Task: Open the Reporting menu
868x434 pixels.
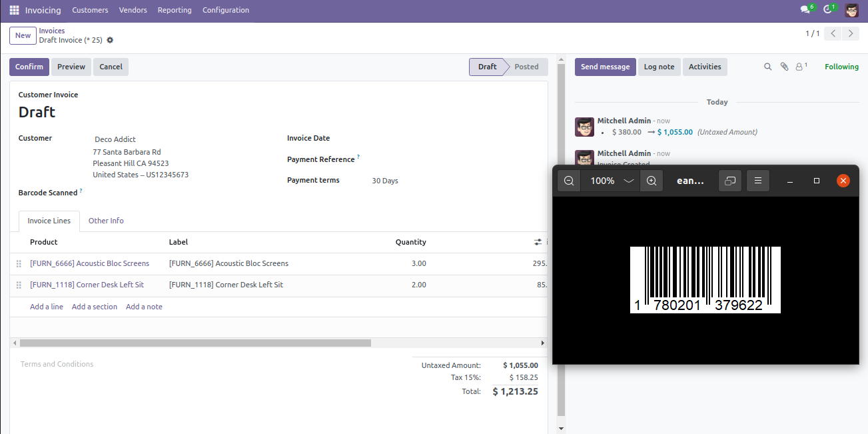Action: 175,10
